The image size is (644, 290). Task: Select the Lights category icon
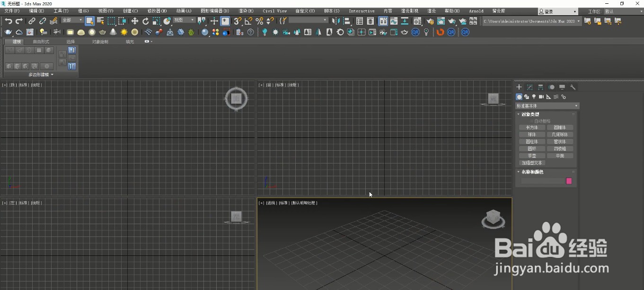coord(534,97)
